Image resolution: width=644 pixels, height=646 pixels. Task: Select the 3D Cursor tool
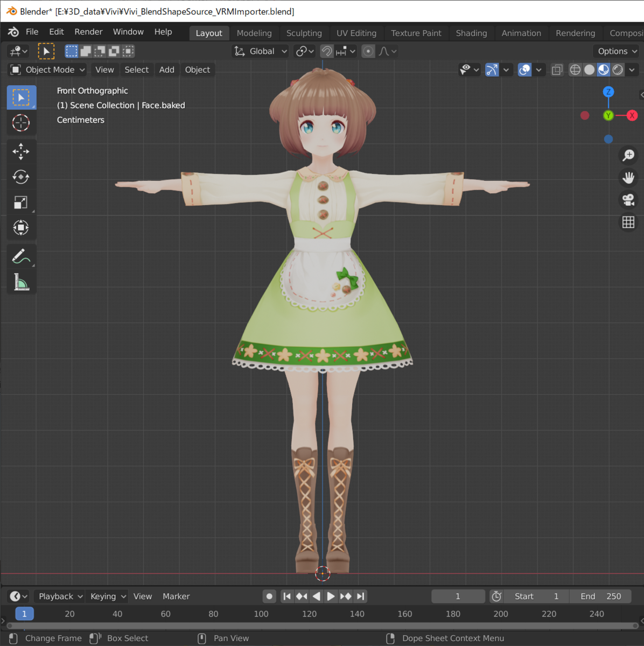click(x=22, y=123)
